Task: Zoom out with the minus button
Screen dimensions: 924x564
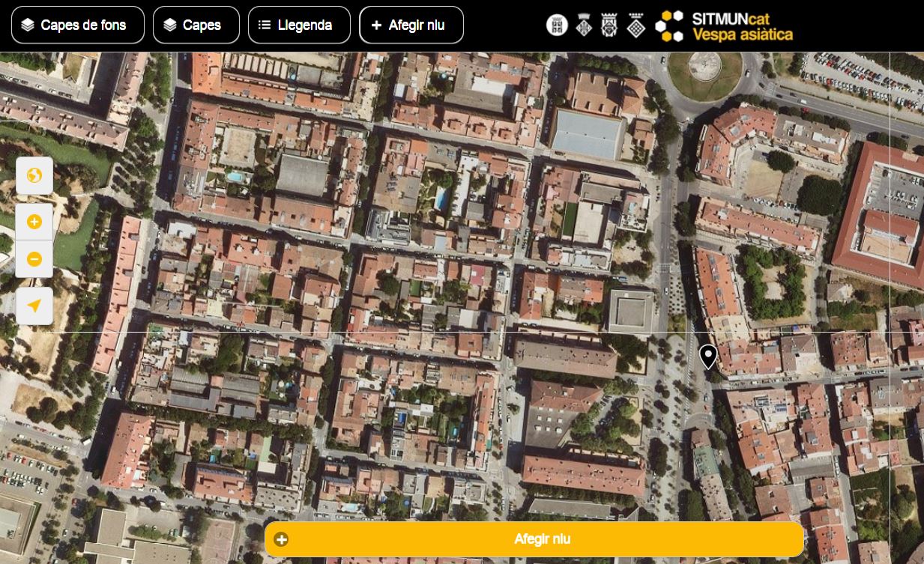Action: point(34,259)
